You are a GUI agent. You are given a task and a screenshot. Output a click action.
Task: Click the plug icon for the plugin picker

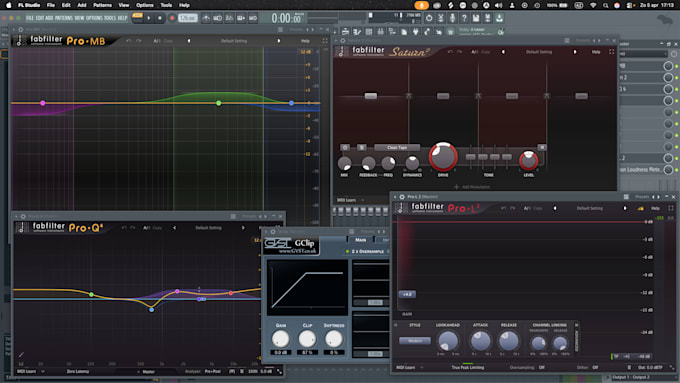[416, 32]
